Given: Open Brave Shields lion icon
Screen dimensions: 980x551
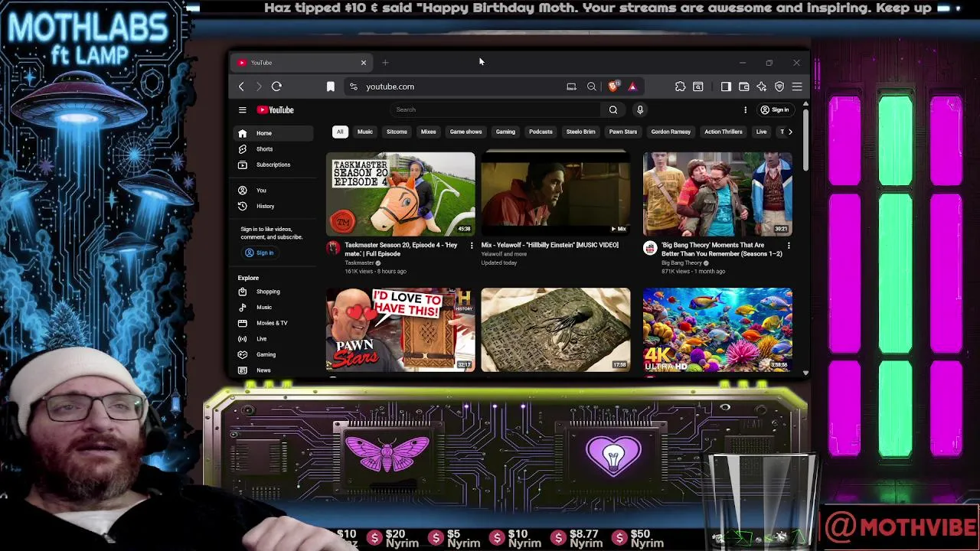Looking at the screenshot, I should click(x=612, y=86).
